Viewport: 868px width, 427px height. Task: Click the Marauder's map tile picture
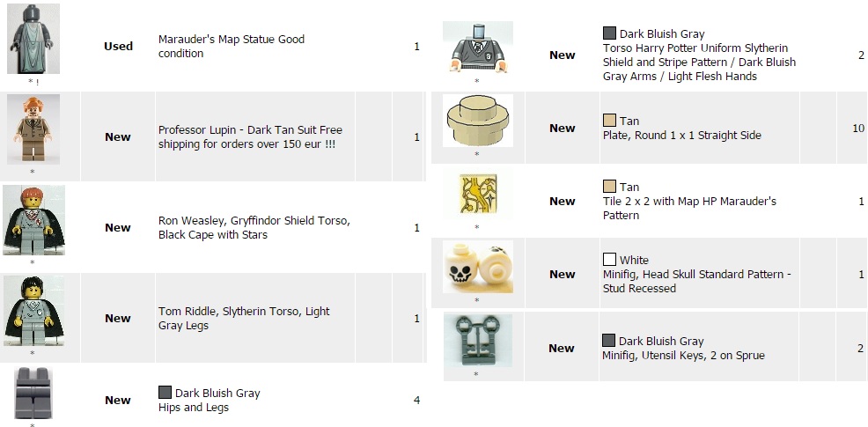click(x=476, y=195)
